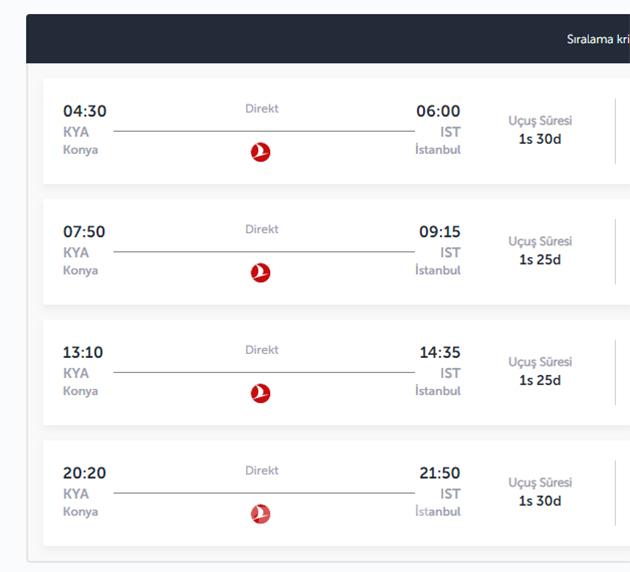630x572 pixels.
Task: Click Uçuş Süresi label on the 20:20 flight
Action: pyautogui.click(x=540, y=482)
